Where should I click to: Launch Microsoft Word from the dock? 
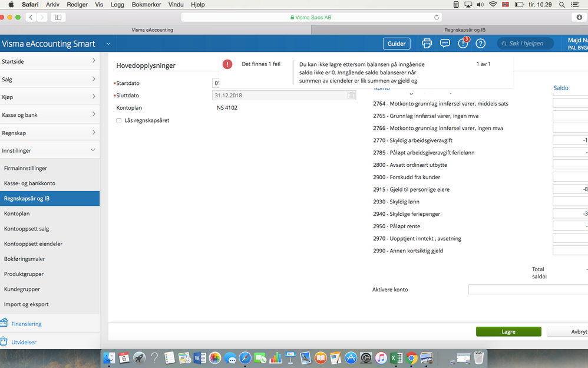200,358
